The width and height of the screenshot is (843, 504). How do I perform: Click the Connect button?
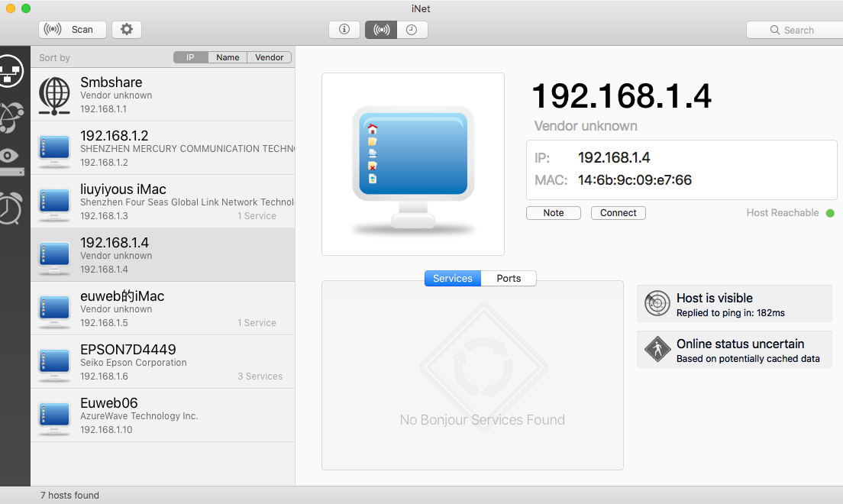point(619,213)
